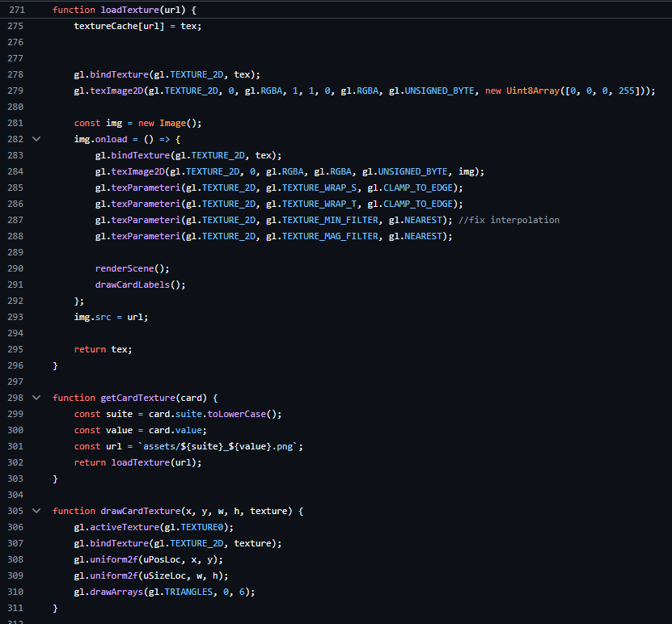
Task: Click renderScene() call
Action: pyautogui.click(x=133, y=268)
